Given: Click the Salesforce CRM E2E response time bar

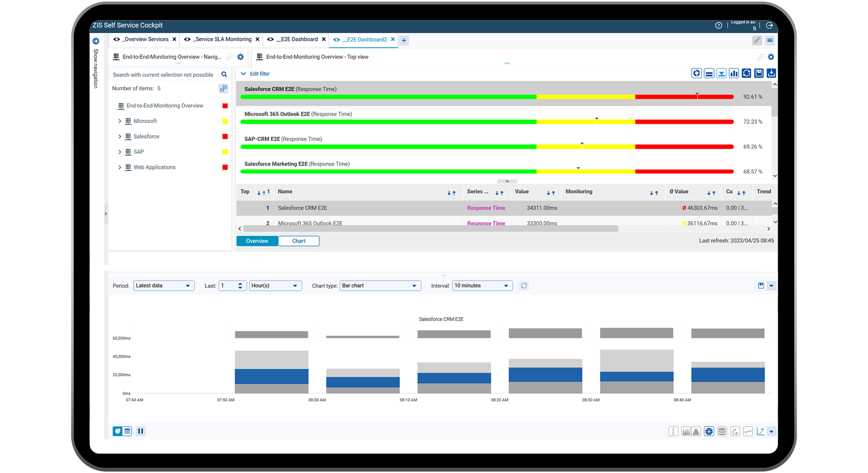Looking at the screenshot, I should pos(487,97).
